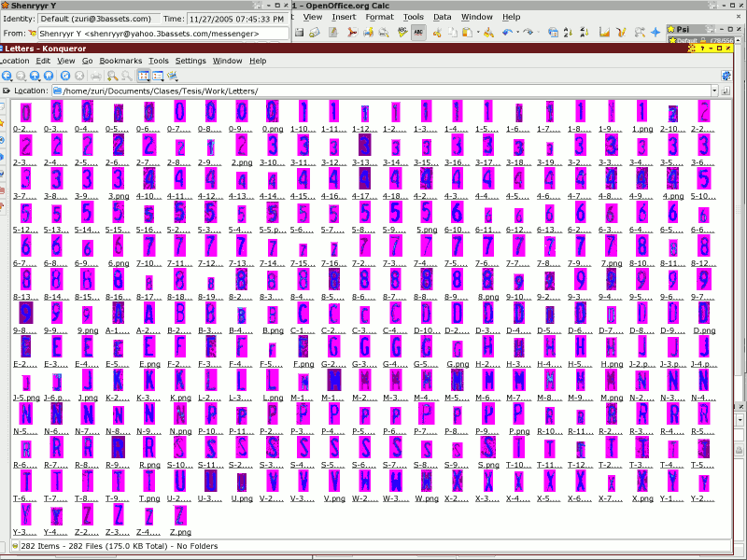Switch to Icon View mode

(143, 76)
